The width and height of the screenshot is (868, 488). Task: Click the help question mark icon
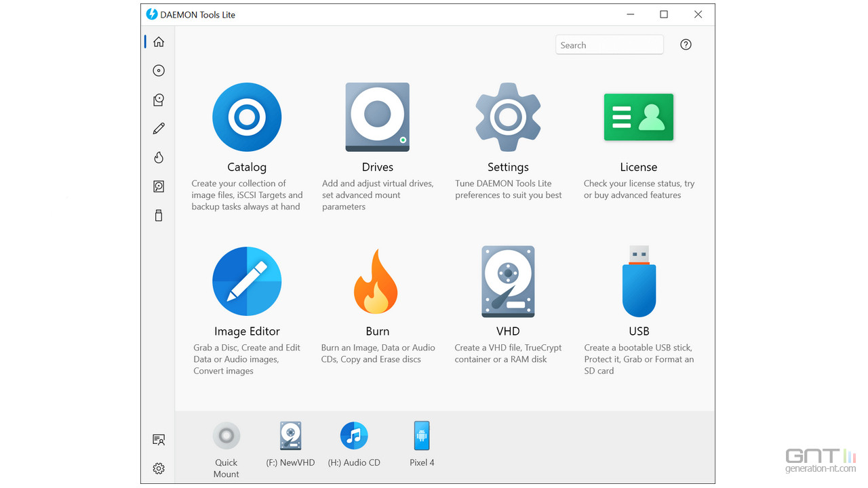686,45
